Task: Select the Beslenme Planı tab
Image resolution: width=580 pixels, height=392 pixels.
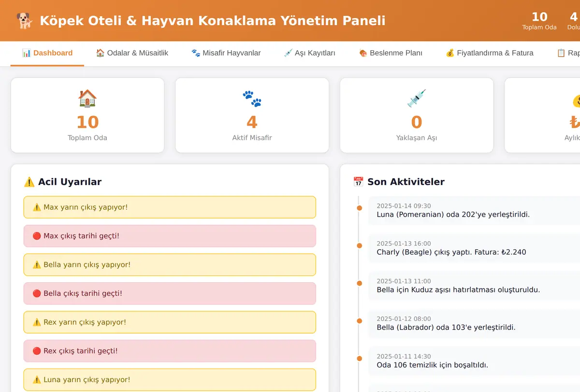Action: 391,53
